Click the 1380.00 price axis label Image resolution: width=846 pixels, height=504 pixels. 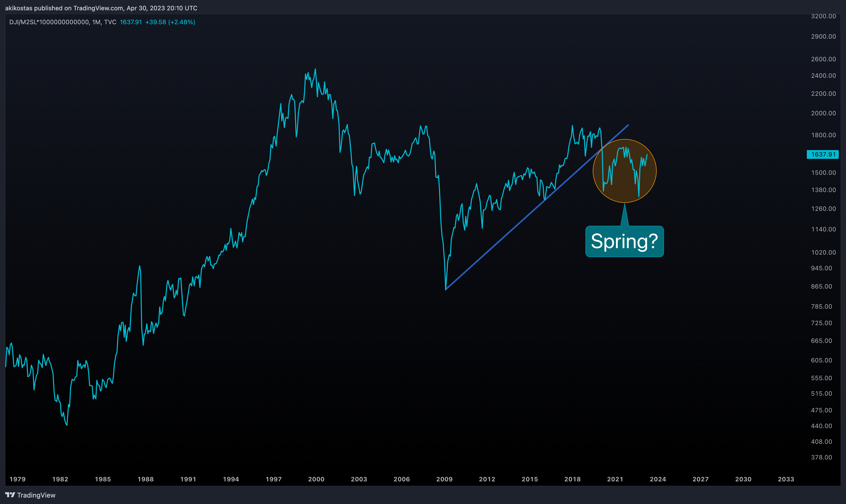824,190
